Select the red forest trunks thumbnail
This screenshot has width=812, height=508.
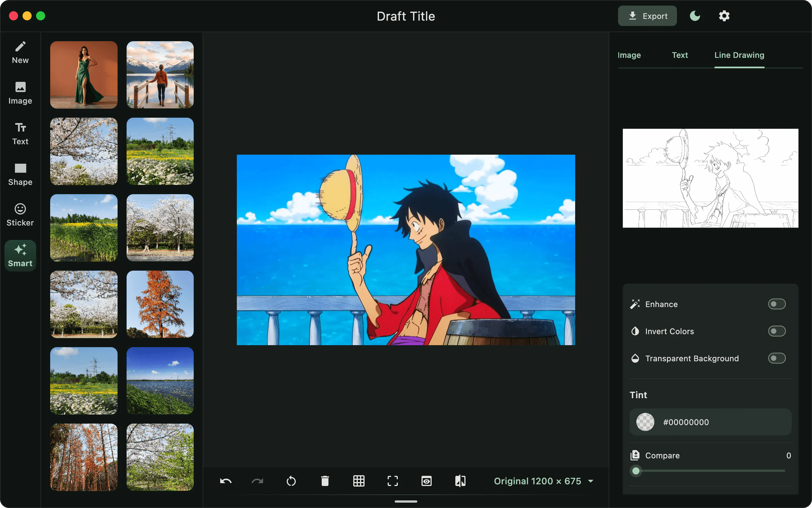(x=84, y=457)
